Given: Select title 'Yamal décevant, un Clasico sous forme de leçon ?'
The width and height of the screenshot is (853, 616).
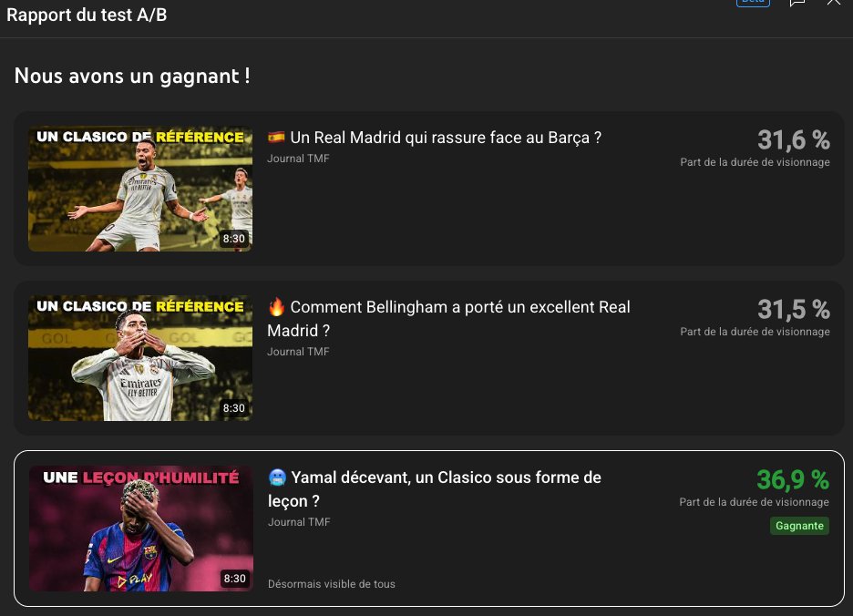Looking at the screenshot, I should 435,489.
